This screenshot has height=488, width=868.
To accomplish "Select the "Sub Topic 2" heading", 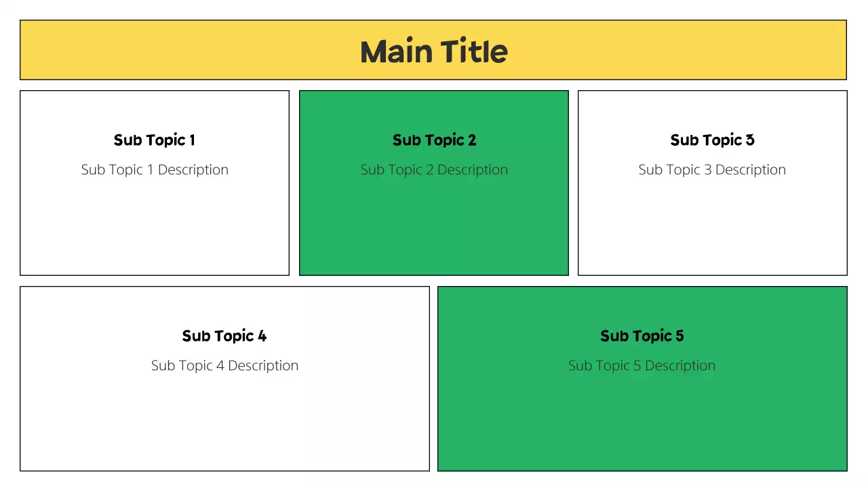I will [434, 140].
